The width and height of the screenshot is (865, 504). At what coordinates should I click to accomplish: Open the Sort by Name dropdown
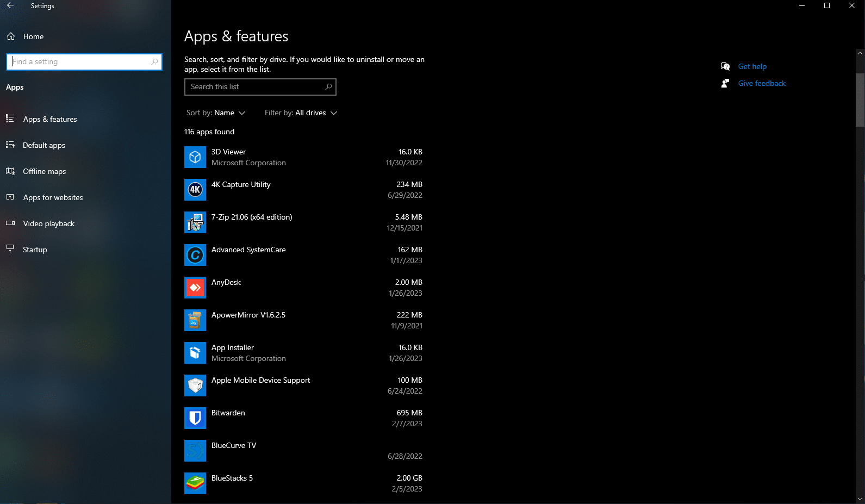pos(216,113)
